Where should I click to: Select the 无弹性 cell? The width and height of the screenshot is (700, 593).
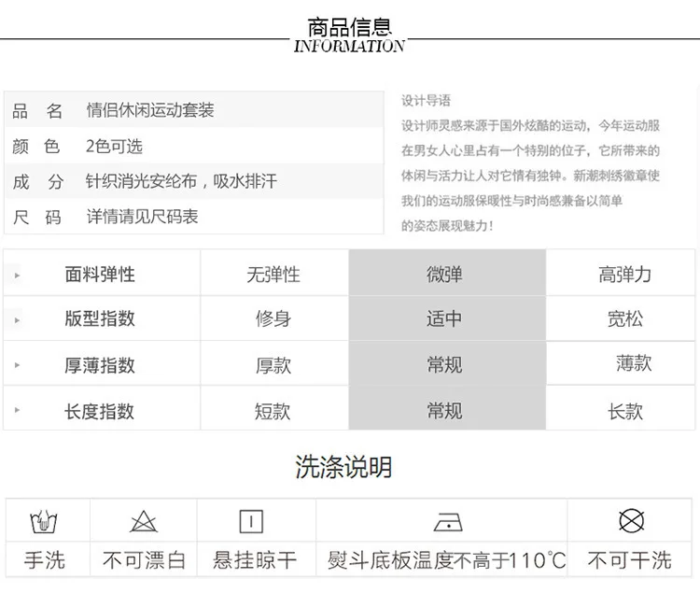[273, 273]
